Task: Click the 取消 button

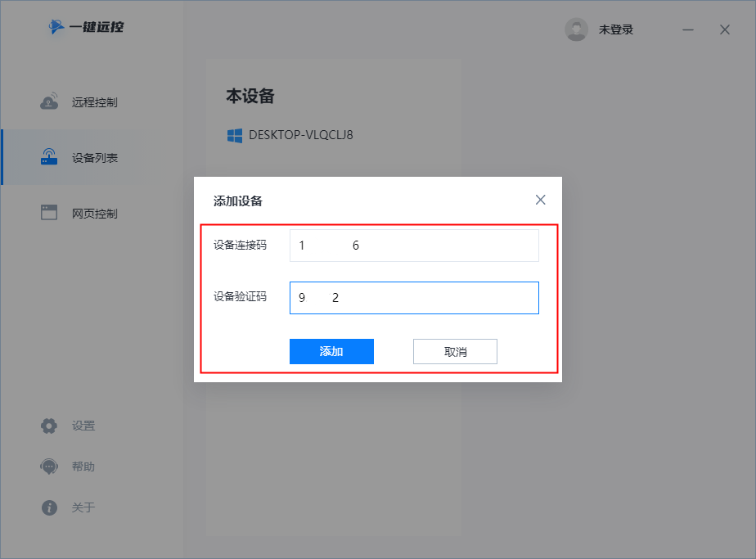Action: [455, 351]
